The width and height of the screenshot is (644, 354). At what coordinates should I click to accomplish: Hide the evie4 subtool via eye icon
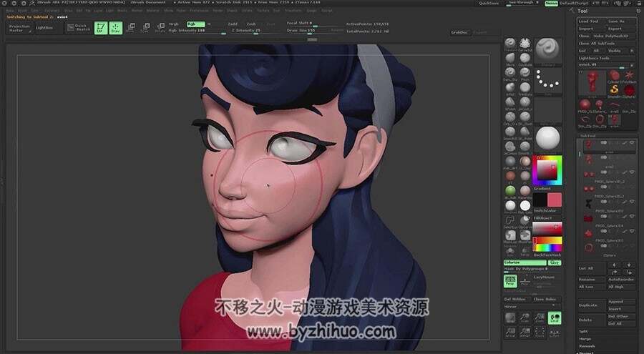tap(632, 143)
